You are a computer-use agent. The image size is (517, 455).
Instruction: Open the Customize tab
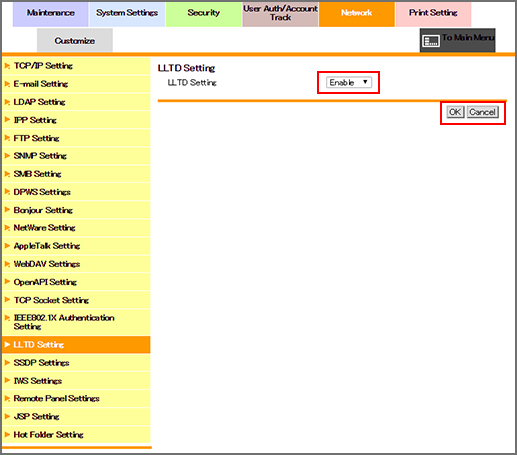coord(75,41)
